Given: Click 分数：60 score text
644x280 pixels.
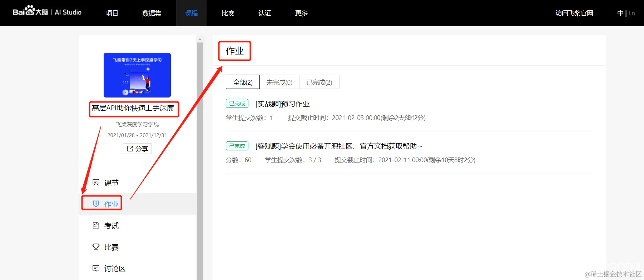Looking at the screenshot, I should [239, 160].
